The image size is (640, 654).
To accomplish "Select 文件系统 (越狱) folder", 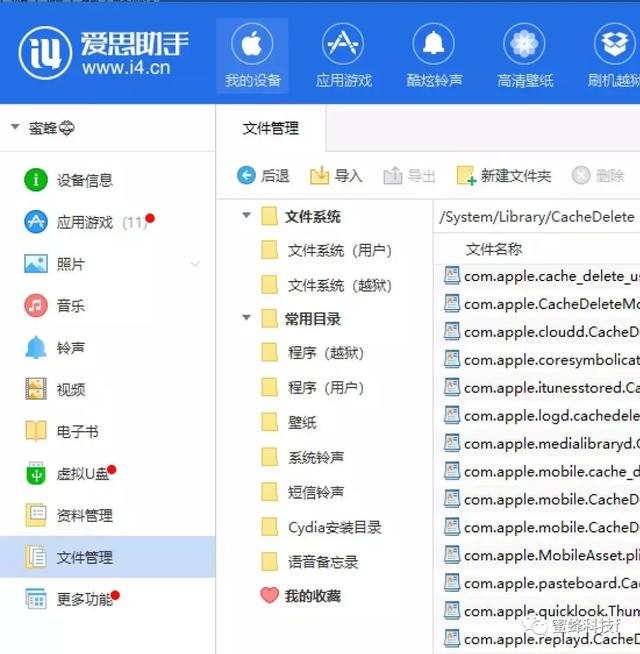I will (327, 285).
